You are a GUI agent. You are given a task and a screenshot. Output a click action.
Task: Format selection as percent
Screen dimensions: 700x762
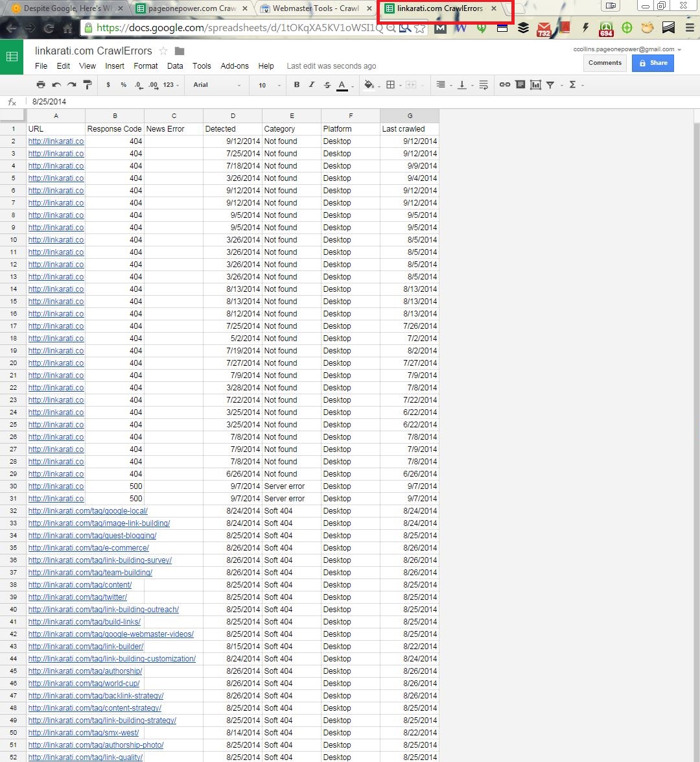tap(123, 84)
